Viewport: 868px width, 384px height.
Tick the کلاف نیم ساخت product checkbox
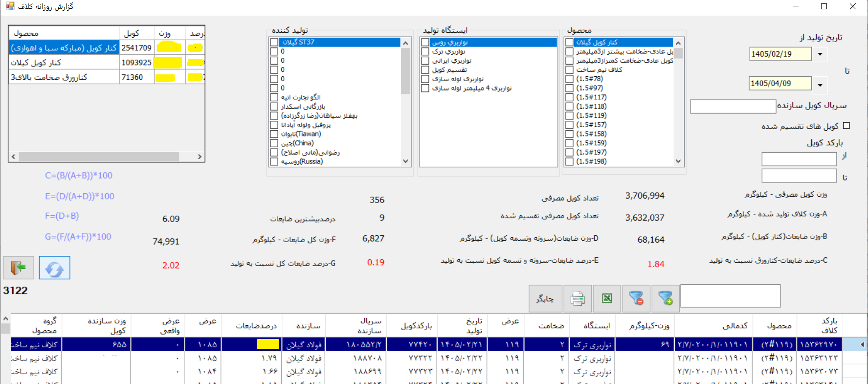tap(569, 70)
